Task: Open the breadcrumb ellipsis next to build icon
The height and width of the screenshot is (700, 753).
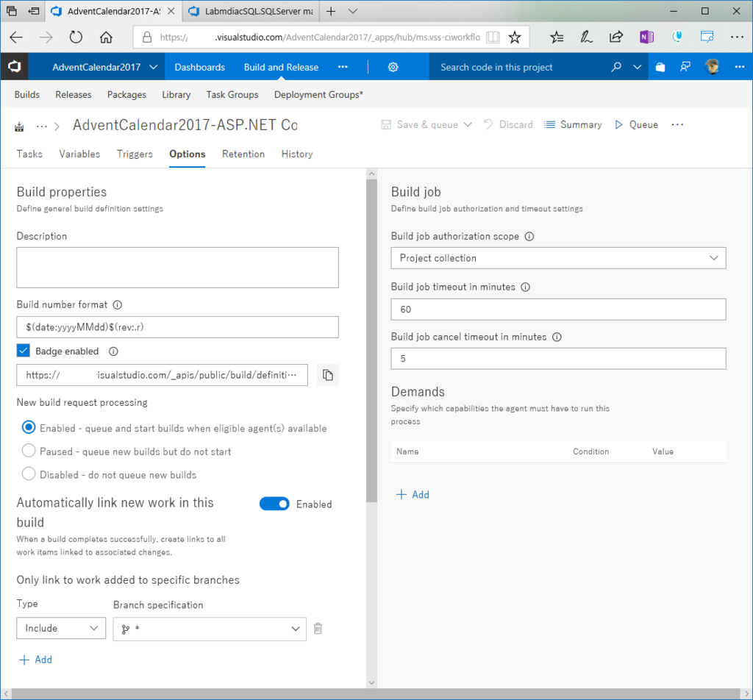Action: [x=42, y=126]
